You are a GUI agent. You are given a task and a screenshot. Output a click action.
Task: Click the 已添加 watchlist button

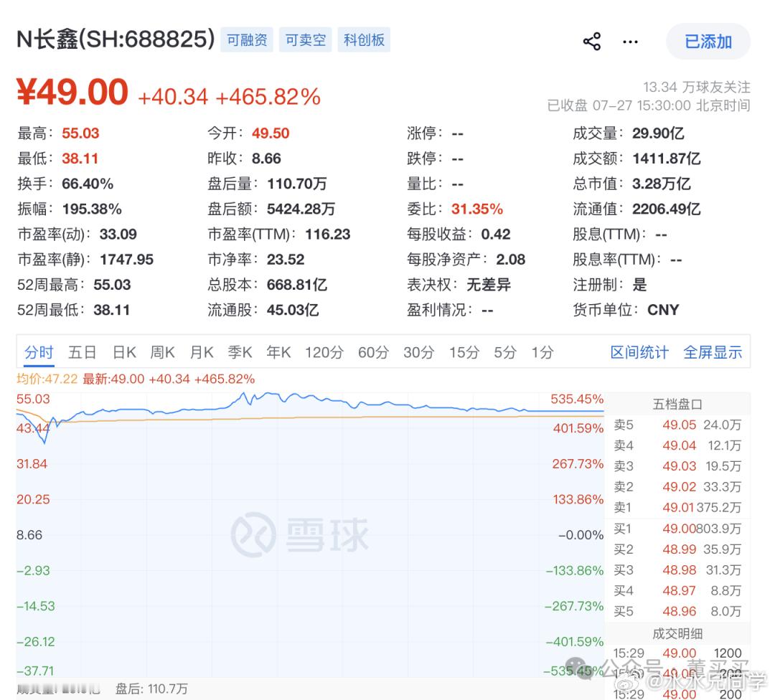tap(708, 42)
